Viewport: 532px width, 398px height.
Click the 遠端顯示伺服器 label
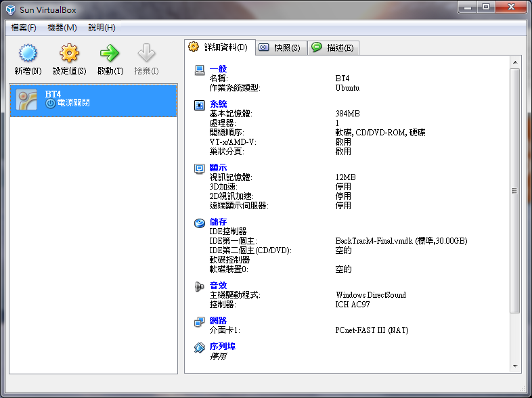(x=239, y=206)
